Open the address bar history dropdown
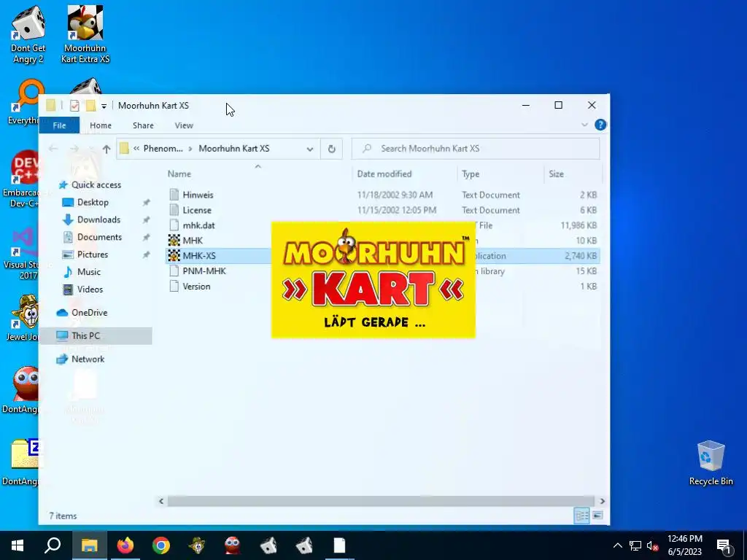Image resolution: width=747 pixels, height=560 pixels. point(309,149)
